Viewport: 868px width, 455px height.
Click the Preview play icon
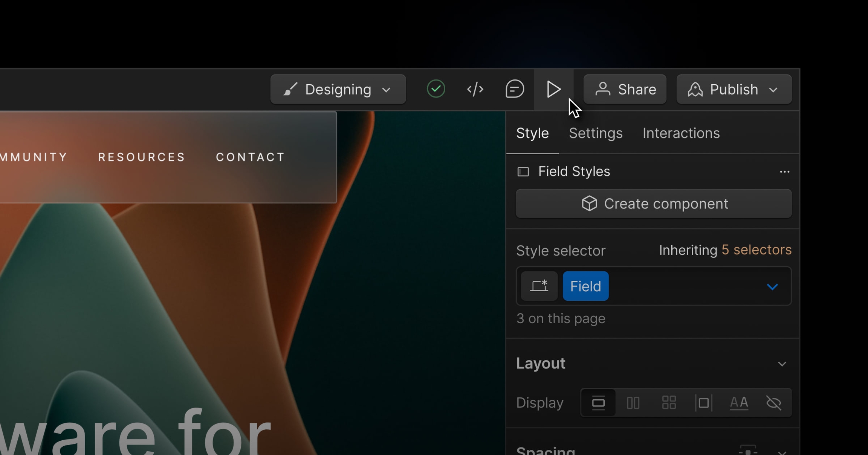pos(553,90)
